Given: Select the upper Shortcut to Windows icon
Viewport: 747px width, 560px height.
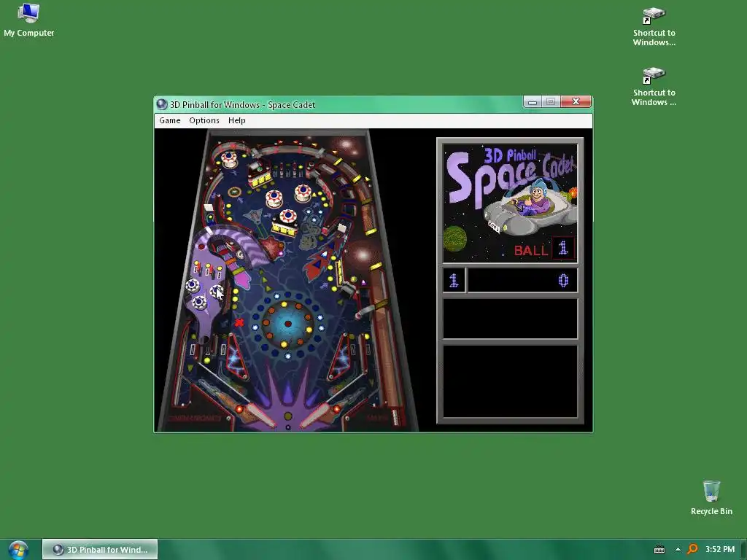Looking at the screenshot, I should (654, 26).
